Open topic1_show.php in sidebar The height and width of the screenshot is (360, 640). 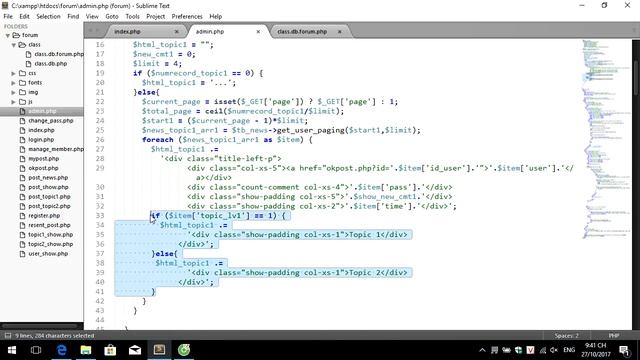[51, 235]
